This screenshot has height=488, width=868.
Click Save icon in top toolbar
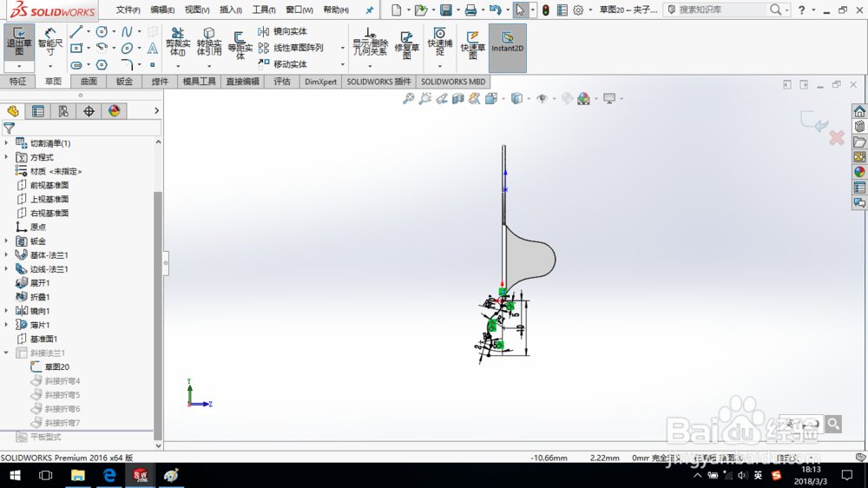coord(445,10)
